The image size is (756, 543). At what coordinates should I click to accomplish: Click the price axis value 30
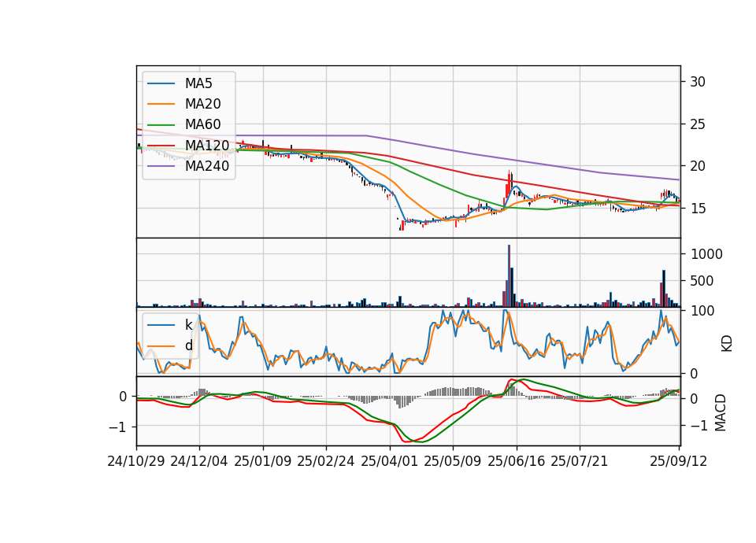pos(698,82)
